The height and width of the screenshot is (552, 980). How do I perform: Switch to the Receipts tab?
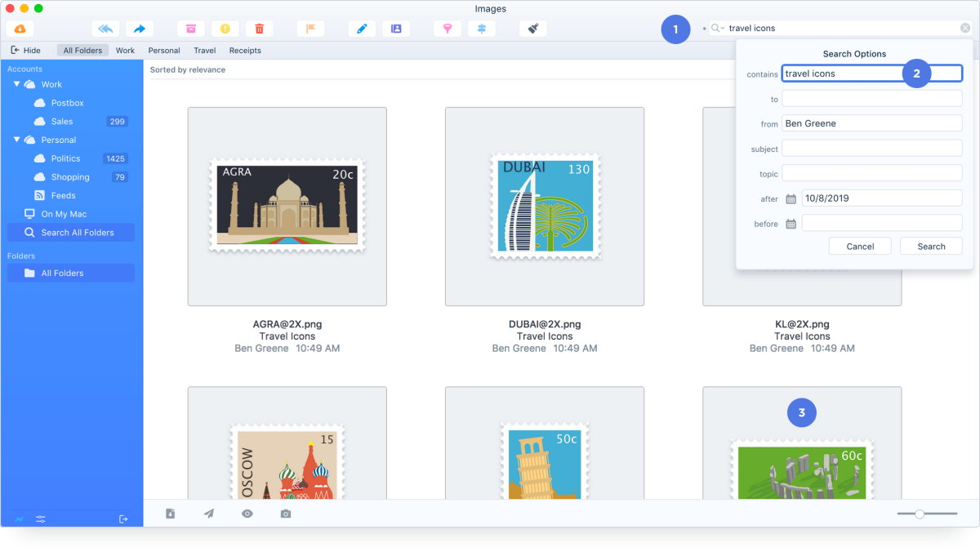click(x=245, y=51)
